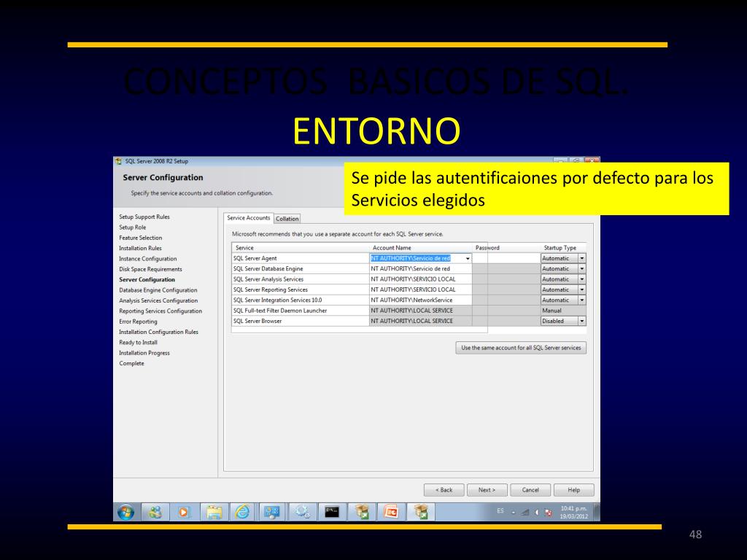
Task: Click Ready to Install step in sidebar
Action: click(138, 343)
